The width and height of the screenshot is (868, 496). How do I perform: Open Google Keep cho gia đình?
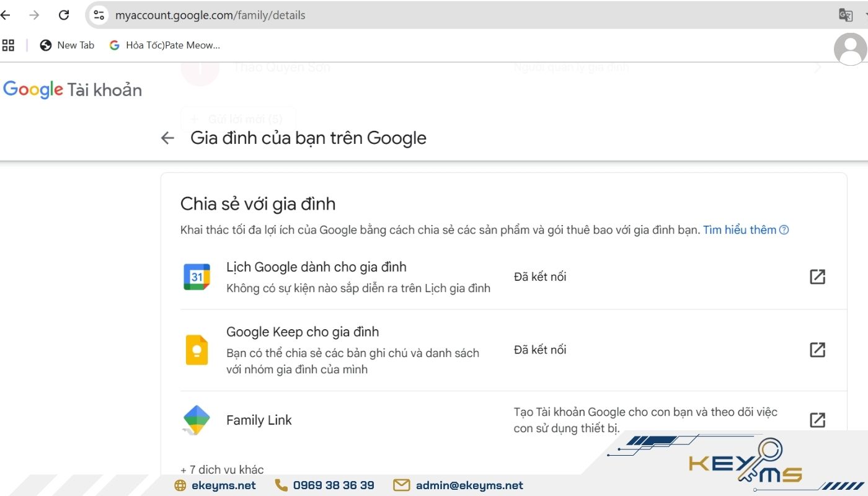(x=303, y=332)
